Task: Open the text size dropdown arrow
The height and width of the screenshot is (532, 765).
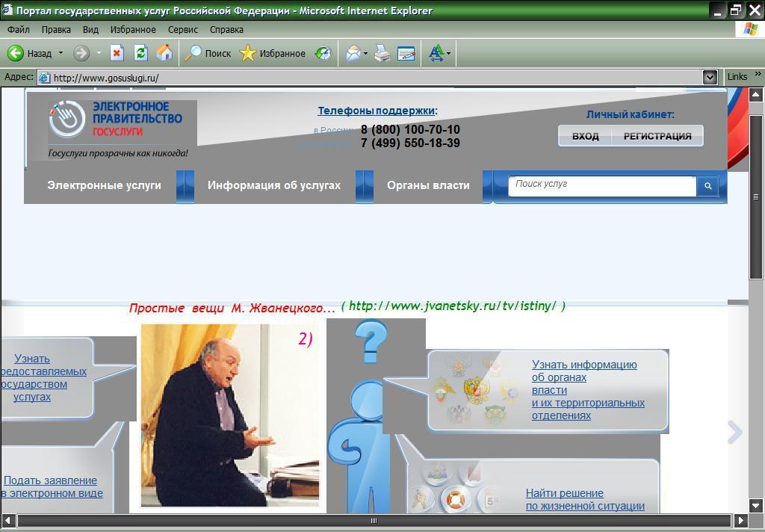Action: (x=448, y=53)
